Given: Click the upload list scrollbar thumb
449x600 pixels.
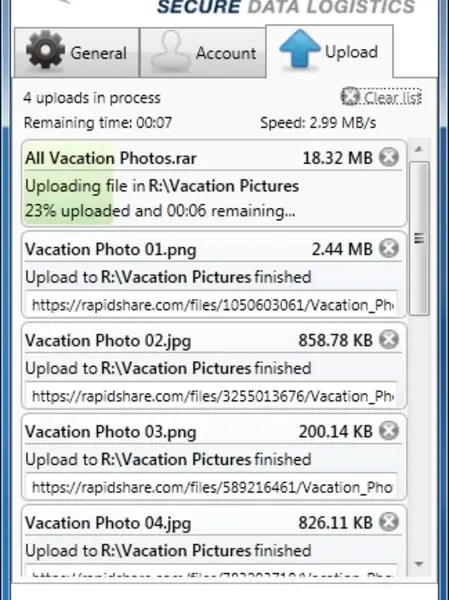Looking at the screenshot, I should pyautogui.click(x=419, y=239).
